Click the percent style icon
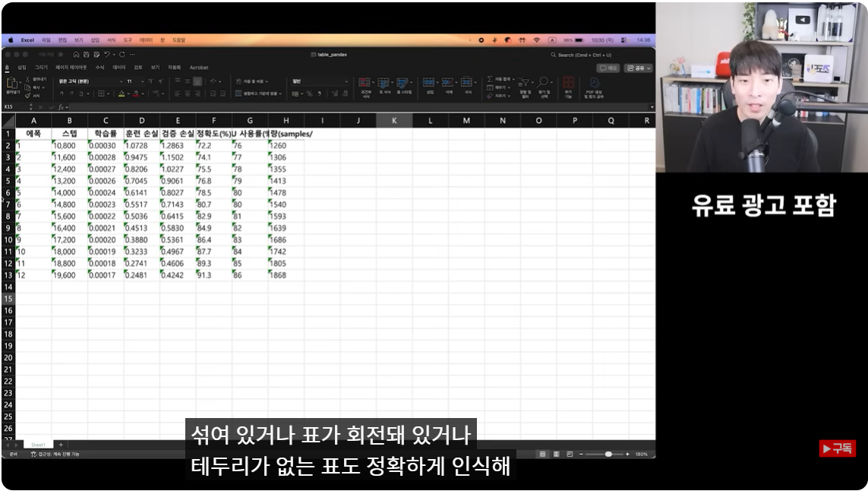The image size is (868, 491). click(309, 93)
